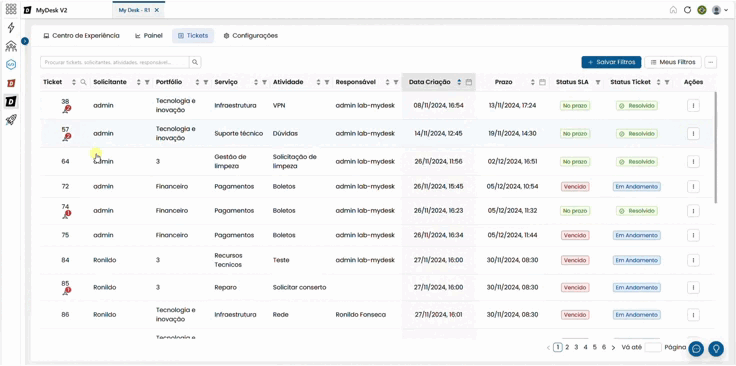Viewport: 736px width, 366px height.
Task: Open actions menu for ticket 64
Action: [x=693, y=161]
